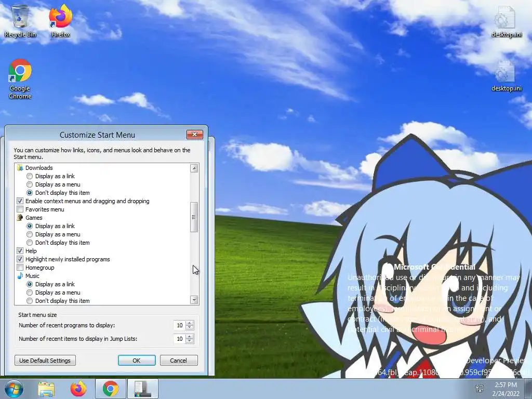The height and width of the screenshot is (399, 532).
Task: Click the options list scrollbar thumb
Action: 194,217
